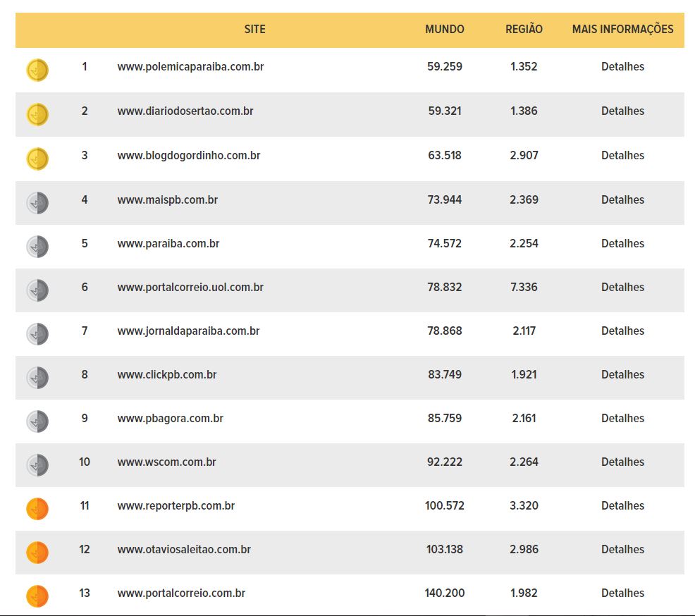Click the region rank value 2.986
Image resolution: width=695 pixels, height=616 pixels.
(524, 549)
